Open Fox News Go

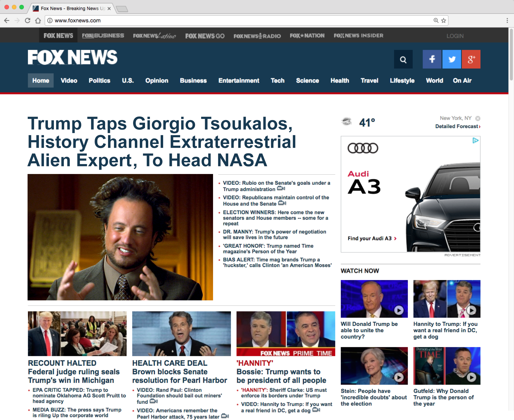(205, 36)
